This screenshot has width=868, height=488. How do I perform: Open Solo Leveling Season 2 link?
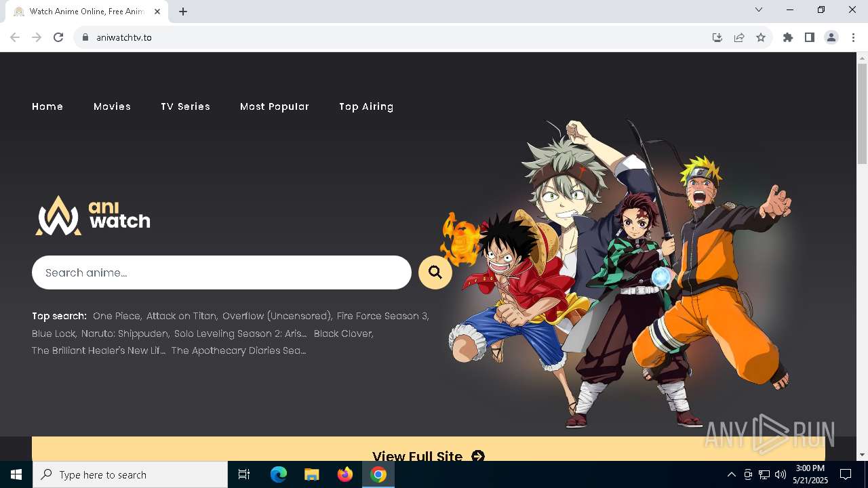241,333
